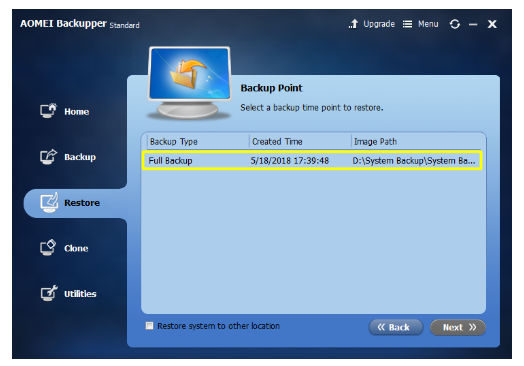Click the D:\System Backup image path cell
The image size is (524, 366).
pos(414,161)
